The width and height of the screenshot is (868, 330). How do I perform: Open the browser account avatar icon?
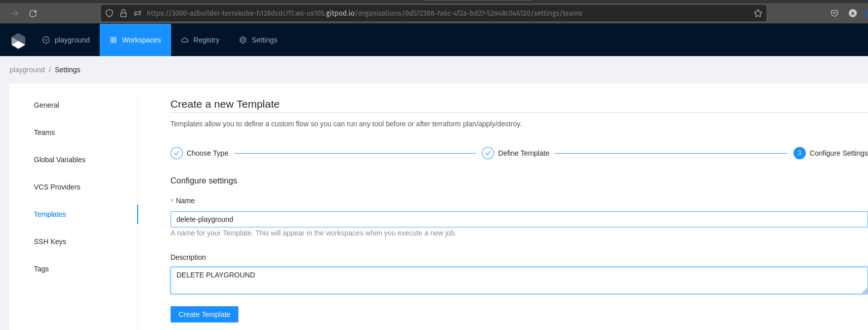pos(853,14)
